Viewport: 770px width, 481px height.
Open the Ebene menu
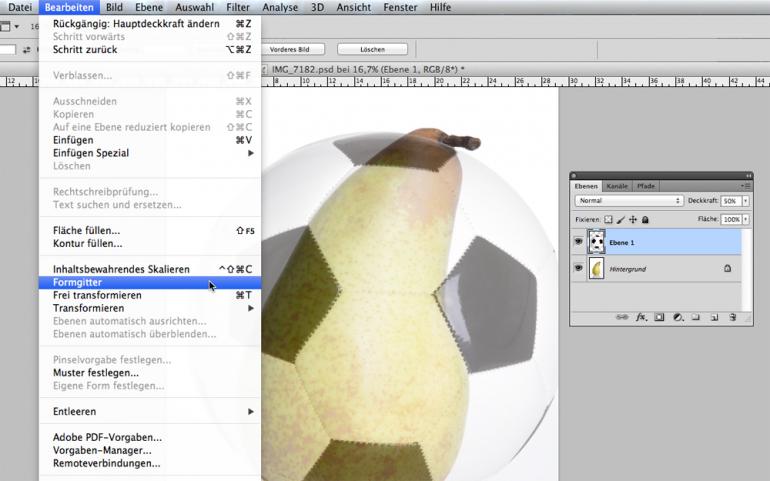[149, 7]
